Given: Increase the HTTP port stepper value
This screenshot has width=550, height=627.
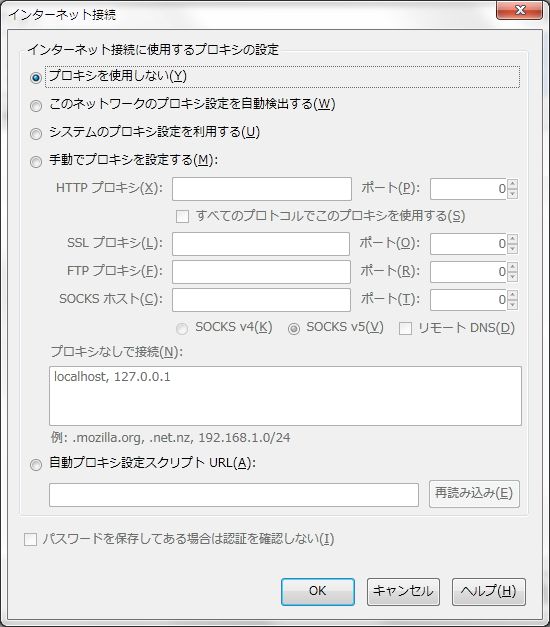Looking at the screenshot, I should click(512, 184).
